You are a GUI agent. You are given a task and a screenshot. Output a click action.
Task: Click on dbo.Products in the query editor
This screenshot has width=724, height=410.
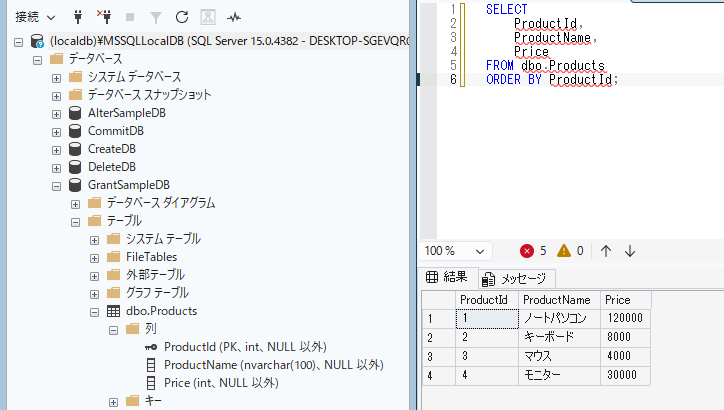[x=563, y=66]
